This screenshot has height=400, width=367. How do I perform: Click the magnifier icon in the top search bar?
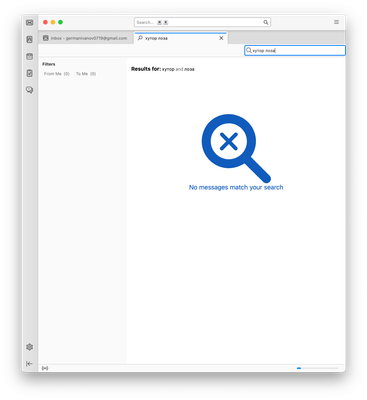click(266, 22)
